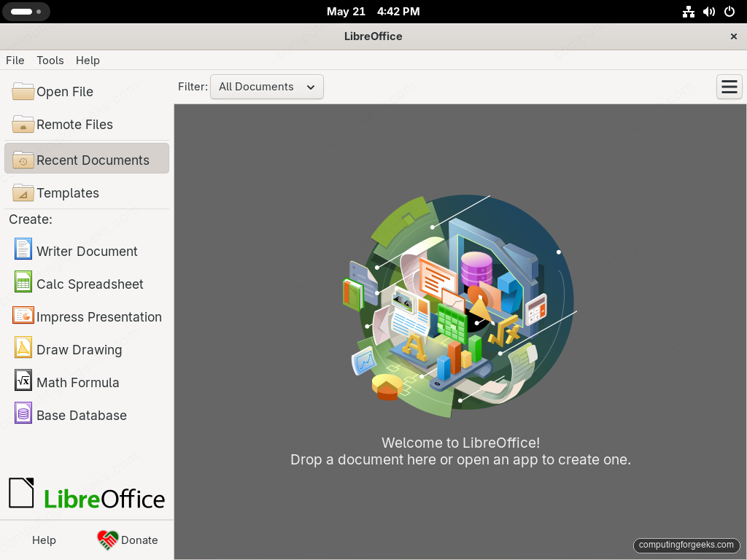This screenshot has height=560, width=747.
Task: Click the Base Database icon
Action: click(x=23, y=413)
